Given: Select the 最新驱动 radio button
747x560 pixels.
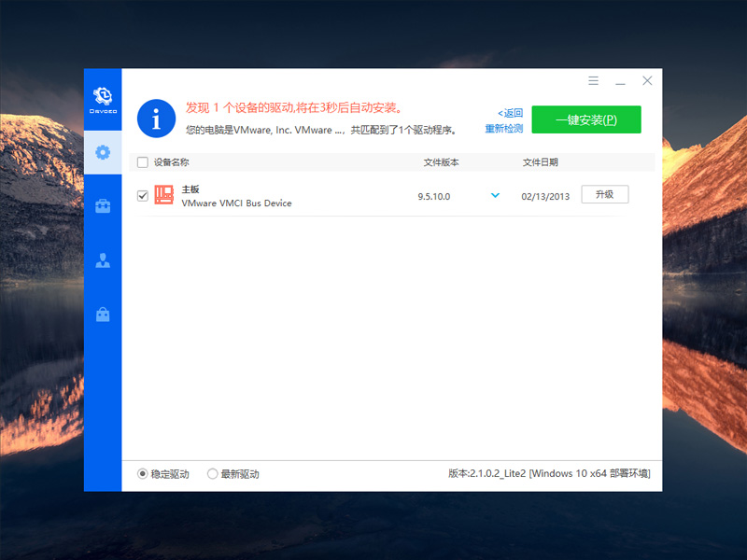Looking at the screenshot, I should [213, 474].
